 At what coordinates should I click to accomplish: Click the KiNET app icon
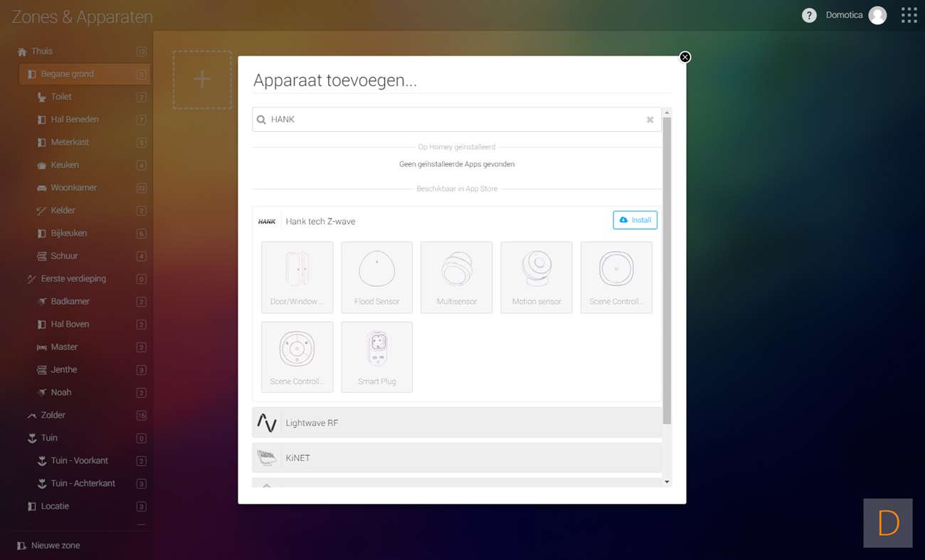[267, 458]
